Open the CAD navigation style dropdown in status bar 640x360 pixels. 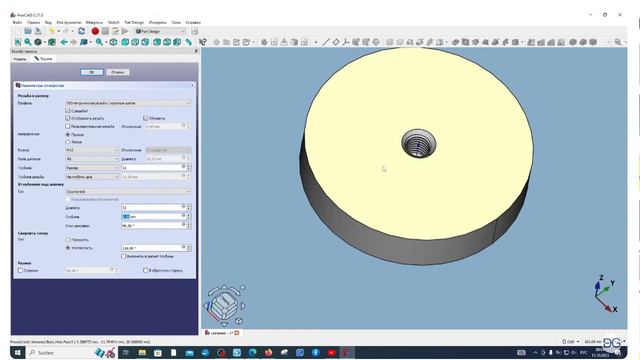click(571, 342)
